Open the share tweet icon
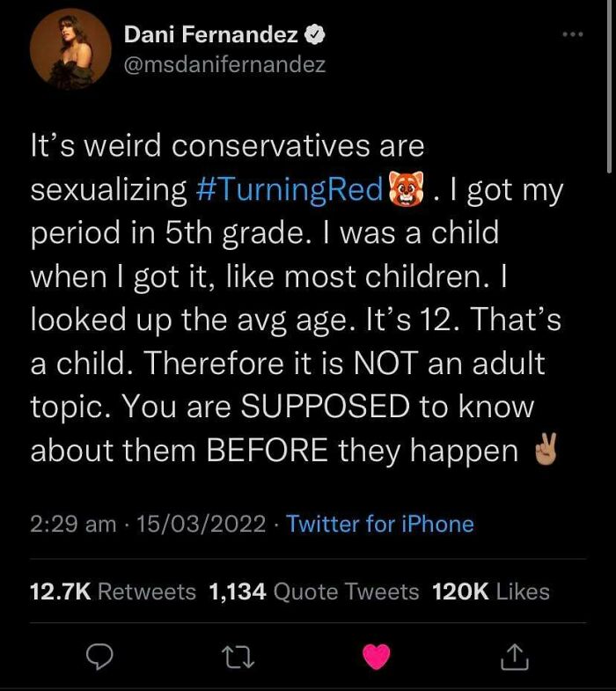616x691 pixels. pos(515,657)
